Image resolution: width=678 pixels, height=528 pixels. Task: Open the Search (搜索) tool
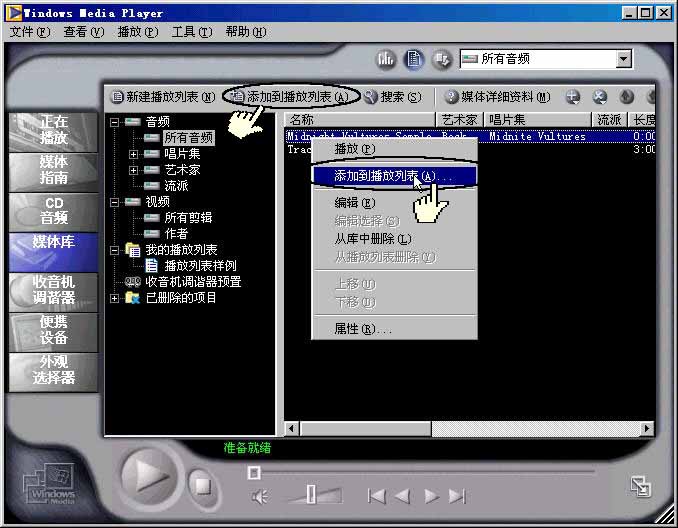pos(392,97)
